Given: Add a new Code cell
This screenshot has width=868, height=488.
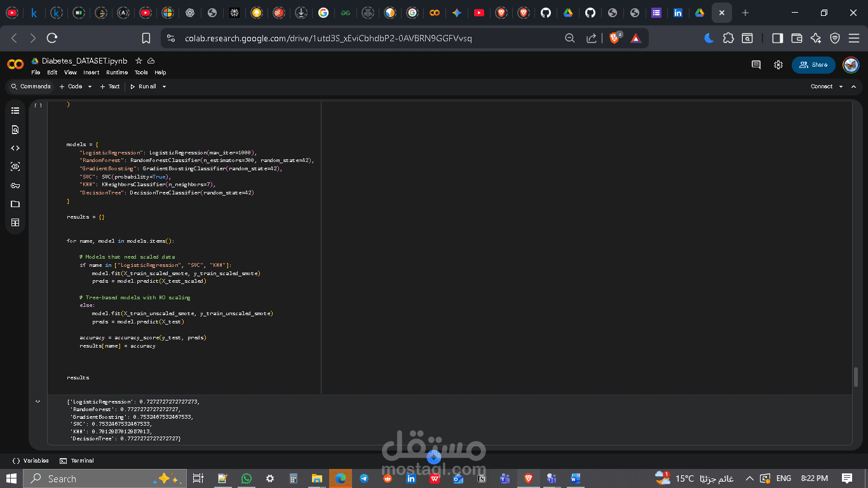Looking at the screenshot, I should [x=71, y=86].
